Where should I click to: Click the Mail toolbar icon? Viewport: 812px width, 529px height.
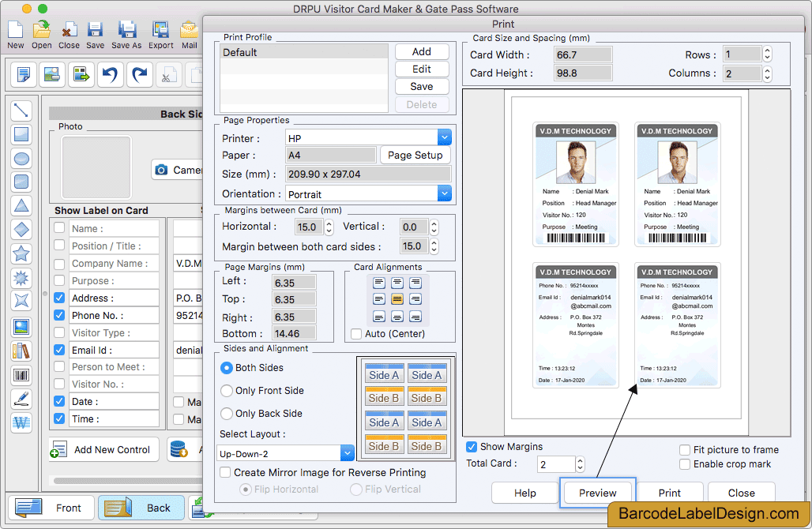(x=189, y=30)
